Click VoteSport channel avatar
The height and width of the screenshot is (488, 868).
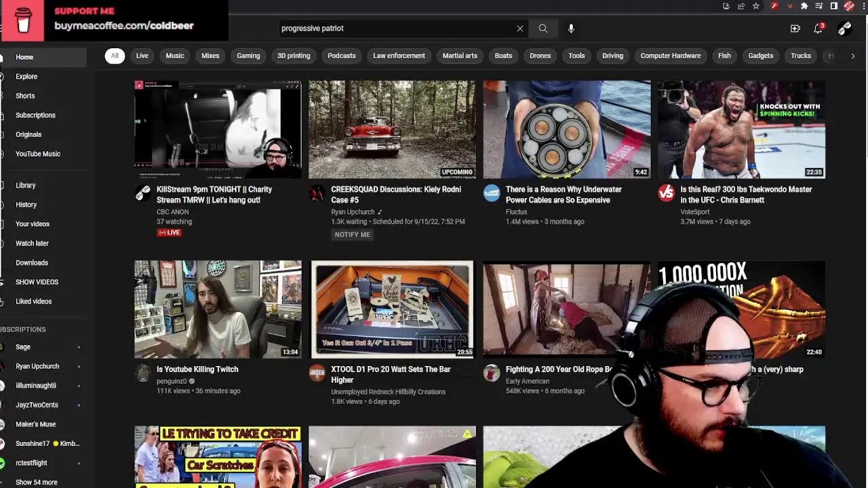pos(667,193)
